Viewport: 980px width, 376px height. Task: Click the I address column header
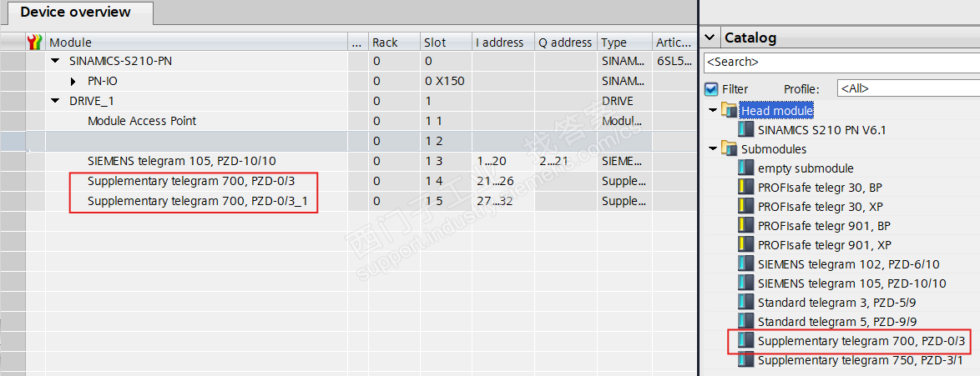503,43
